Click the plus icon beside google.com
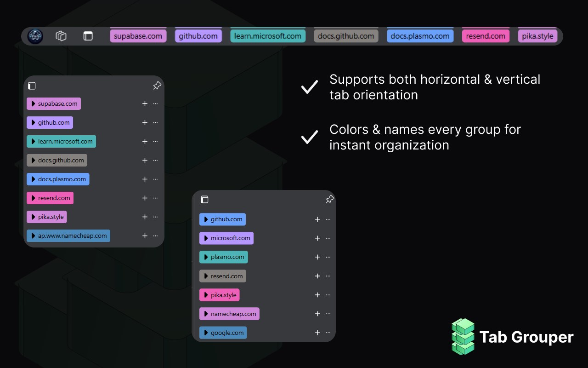The width and height of the screenshot is (588, 368). 317,333
